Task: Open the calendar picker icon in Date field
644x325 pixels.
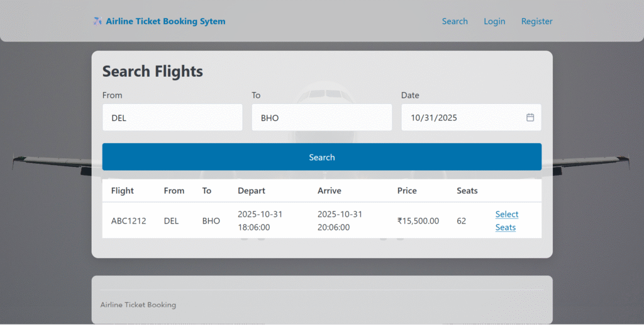Action: (x=530, y=118)
